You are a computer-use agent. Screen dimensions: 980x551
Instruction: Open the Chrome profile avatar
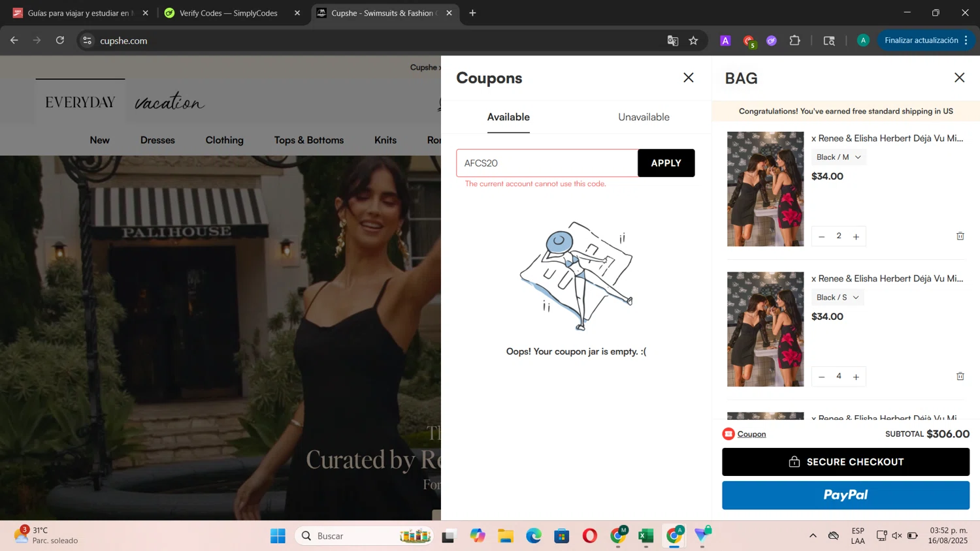tap(863, 40)
